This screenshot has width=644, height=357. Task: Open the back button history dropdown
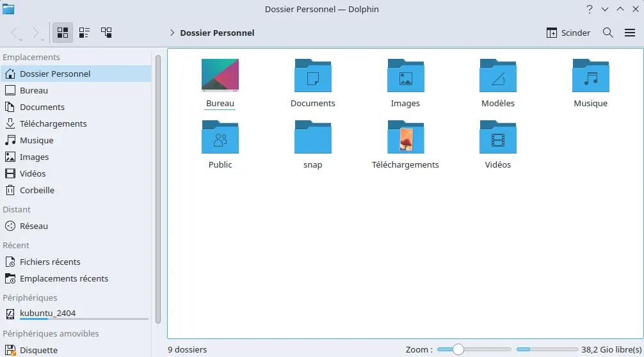click(21, 40)
